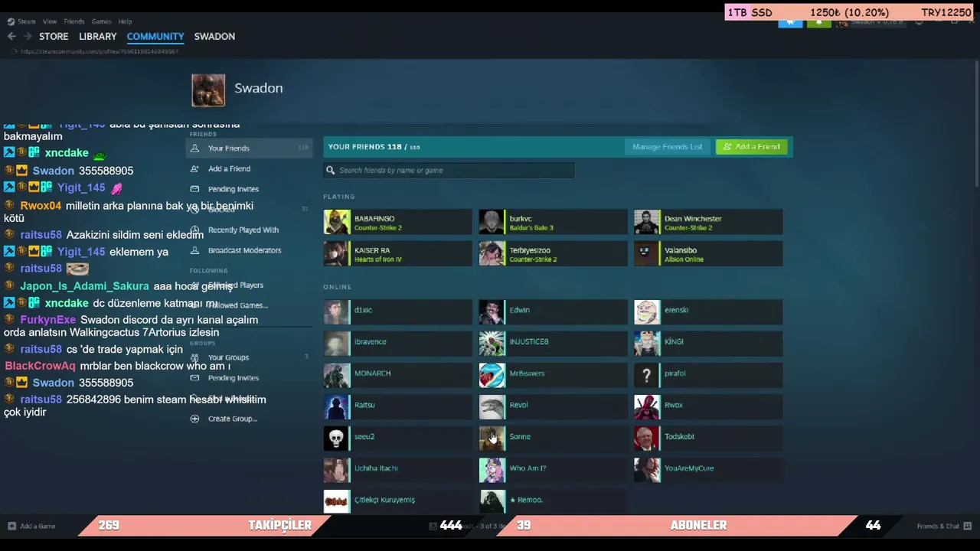Open Raitsu's avatar
The height and width of the screenshot is (551, 980).
(337, 407)
